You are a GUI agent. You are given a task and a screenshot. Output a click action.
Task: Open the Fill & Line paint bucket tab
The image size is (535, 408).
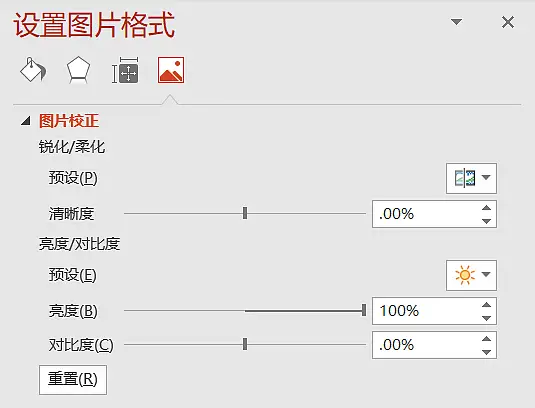(33, 70)
